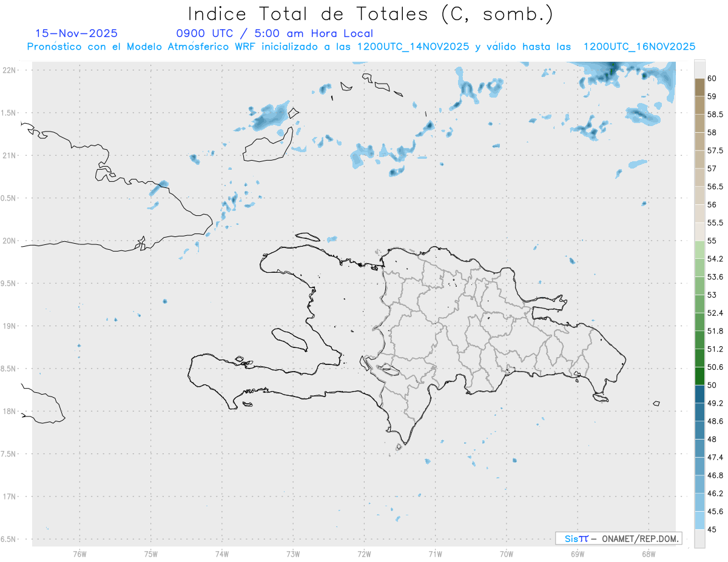Click the '72W' longitude label
728x562 pixels.
pos(364,554)
